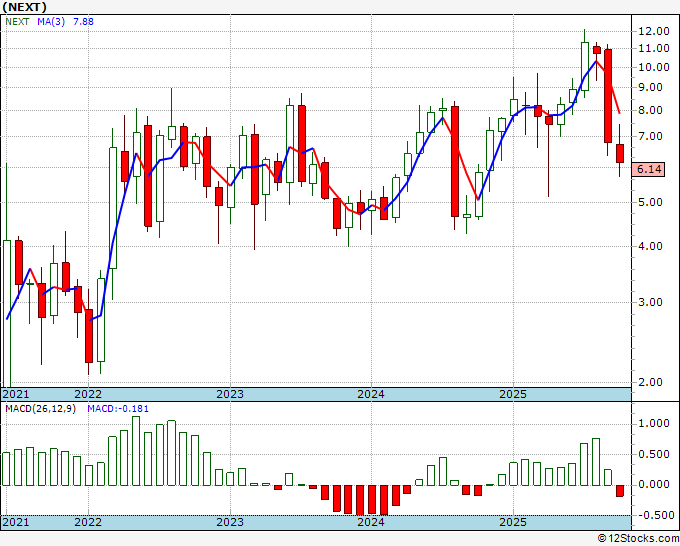Click the 11.00 price axis label
Image resolution: width=680 pixels, height=546 pixels.
[654, 49]
